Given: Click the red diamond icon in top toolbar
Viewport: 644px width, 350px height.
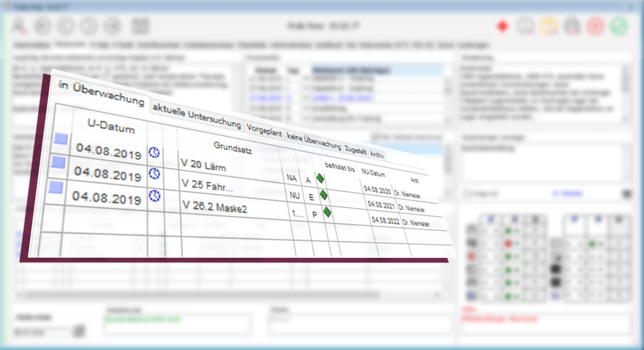Looking at the screenshot, I should [x=503, y=26].
